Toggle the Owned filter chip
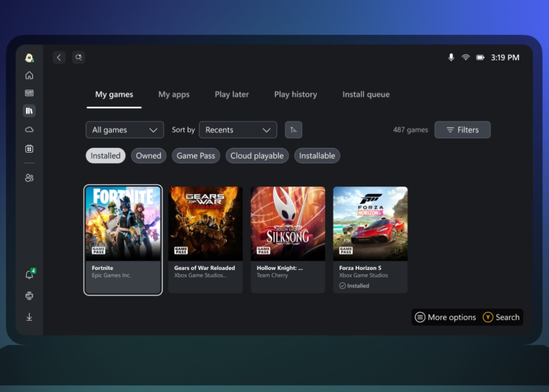 point(149,155)
